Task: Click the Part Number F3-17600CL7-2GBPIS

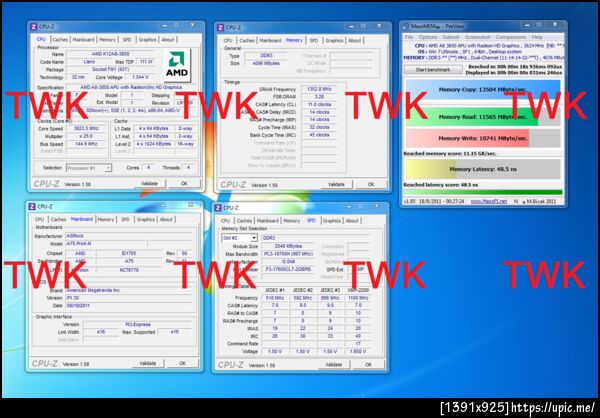Action: coord(288,269)
